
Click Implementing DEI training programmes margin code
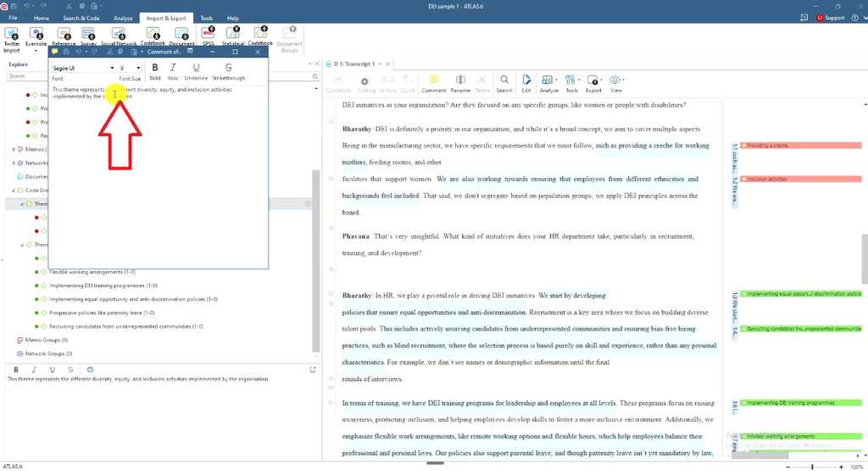800,403
